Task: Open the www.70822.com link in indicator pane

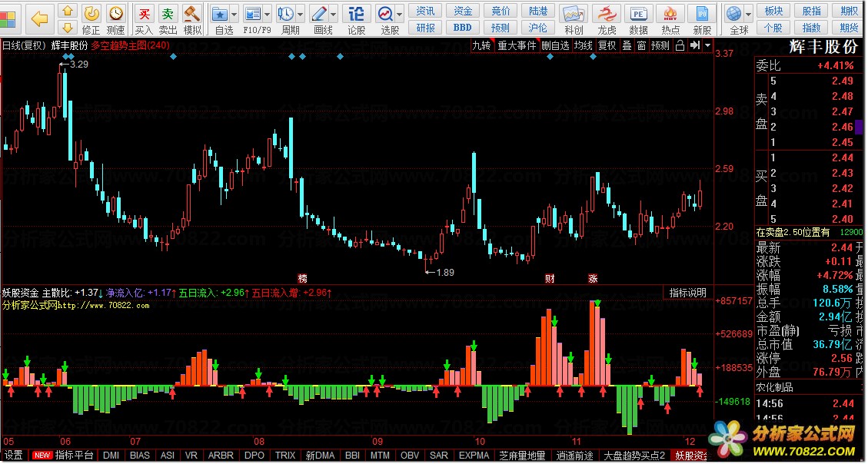Action: click(104, 305)
